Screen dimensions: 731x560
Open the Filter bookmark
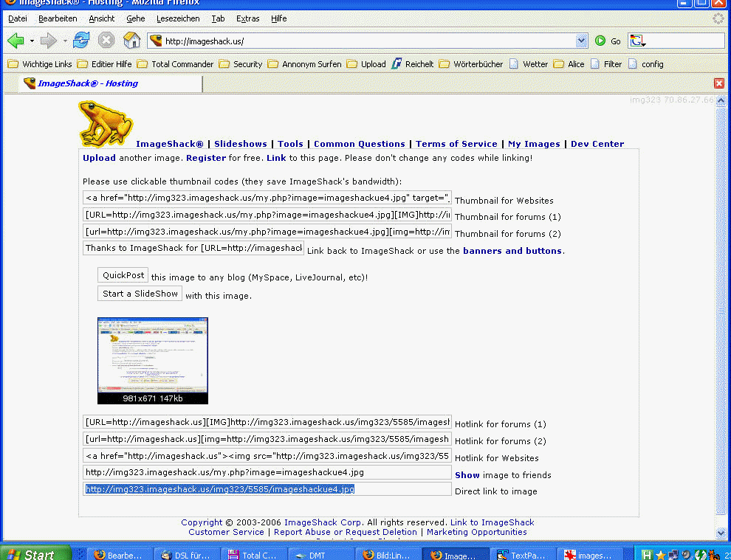point(606,64)
